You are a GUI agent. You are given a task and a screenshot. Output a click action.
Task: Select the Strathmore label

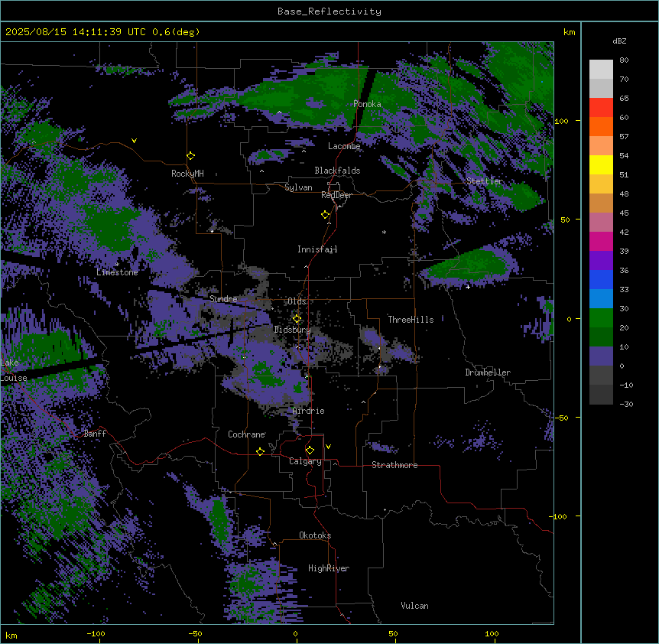coord(394,465)
